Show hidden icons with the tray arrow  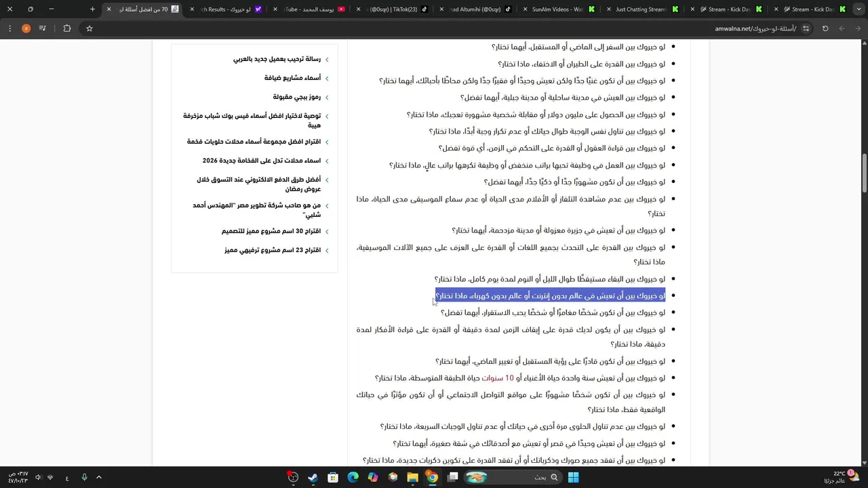(98, 477)
